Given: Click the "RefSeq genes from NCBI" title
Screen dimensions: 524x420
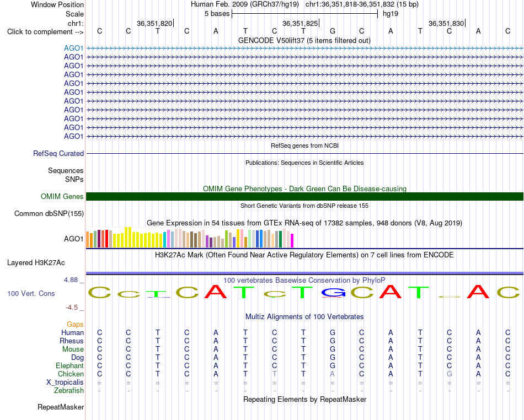Looking at the screenshot, I should click(x=304, y=146).
